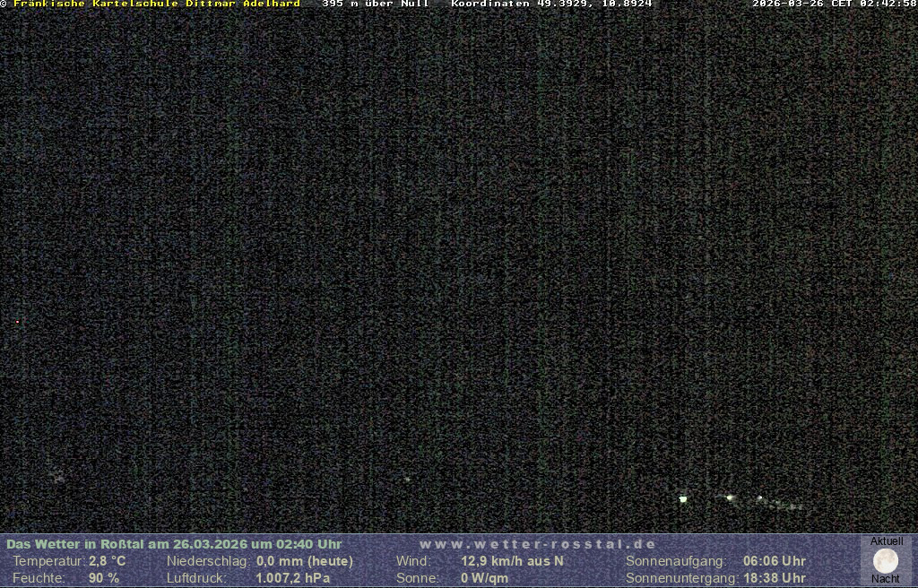Select the Luftdruck 1.007,2 hPa reading
918x588 pixels.
[292, 578]
